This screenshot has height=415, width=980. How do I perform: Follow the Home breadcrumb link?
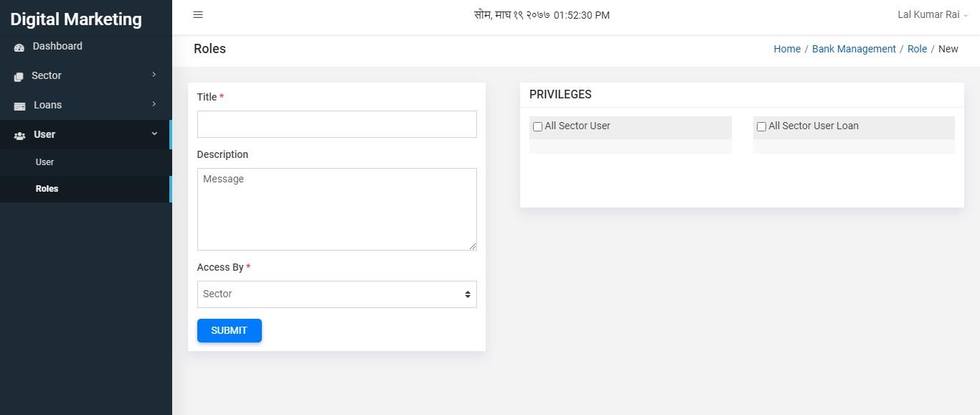coord(787,49)
